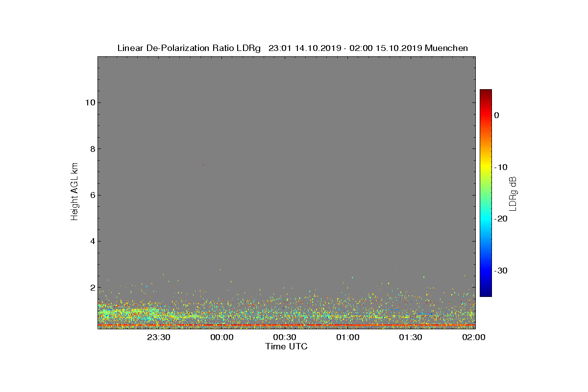Click the height tick label 4
588x392 pixels.
tap(92, 241)
